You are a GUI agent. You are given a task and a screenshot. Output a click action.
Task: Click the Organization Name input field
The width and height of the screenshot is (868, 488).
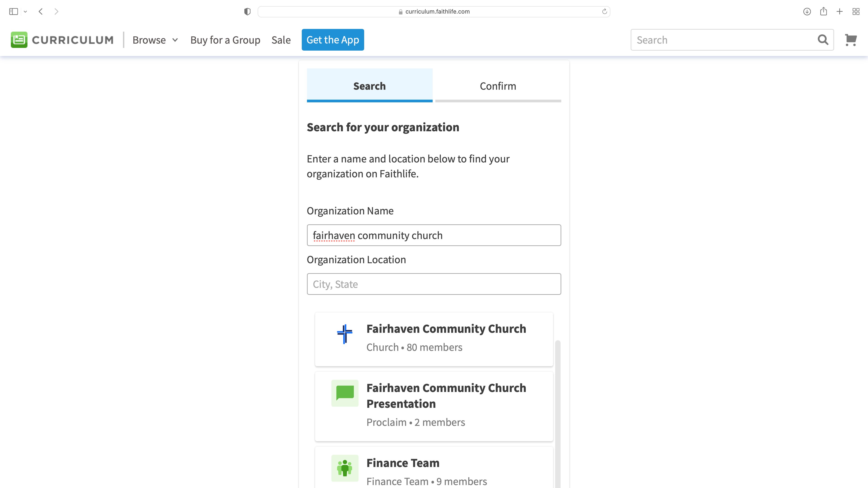(434, 235)
